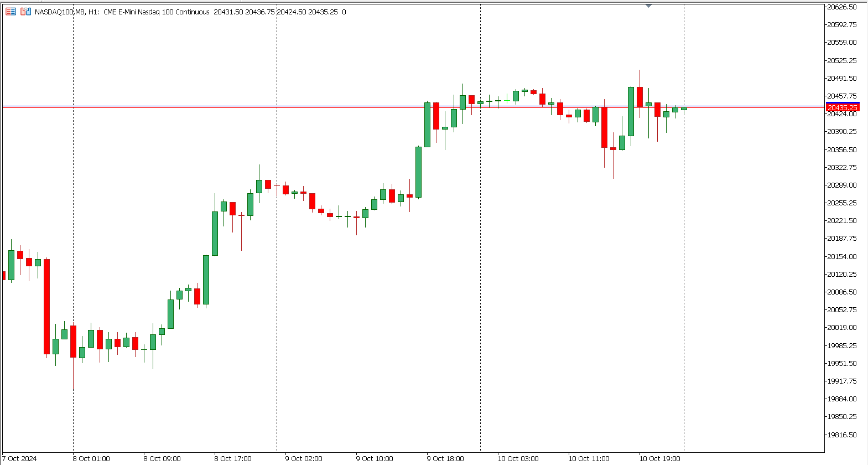Click the 20052.75 price scale label
This screenshot has width=868, height=465.
841,309
